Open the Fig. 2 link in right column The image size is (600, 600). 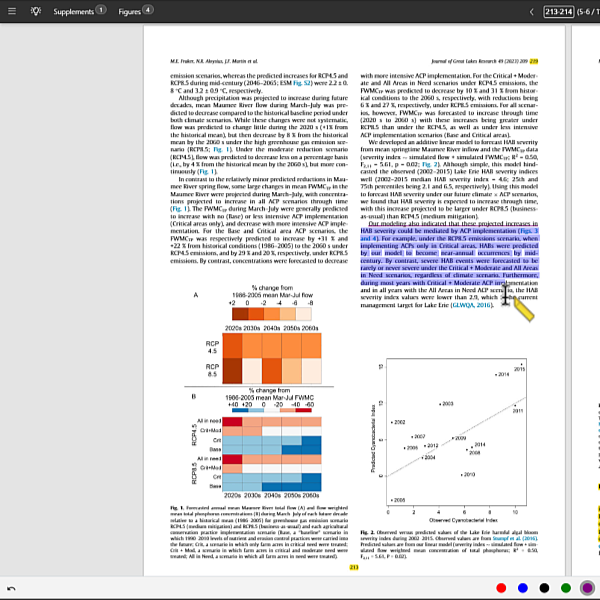click(429, 164)
